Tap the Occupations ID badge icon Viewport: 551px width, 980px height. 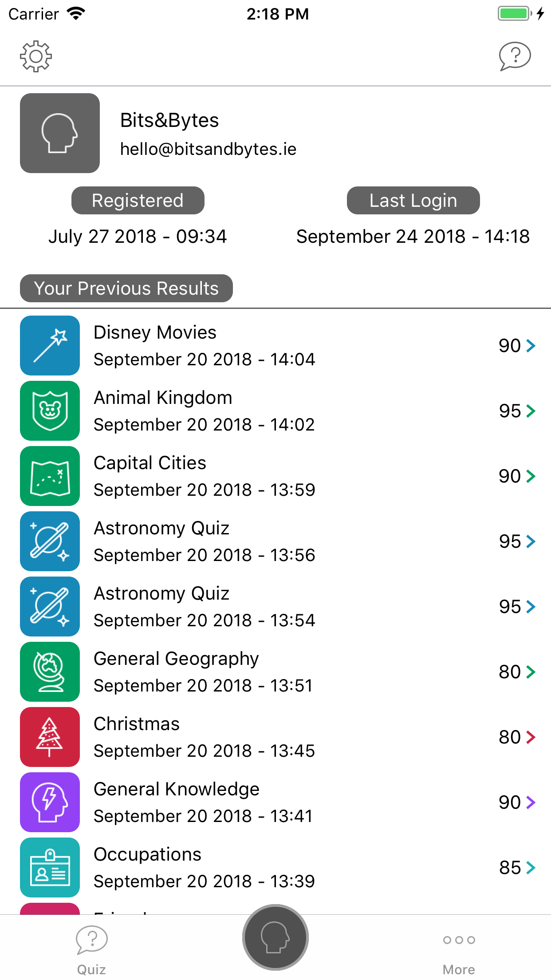[50, 867]
